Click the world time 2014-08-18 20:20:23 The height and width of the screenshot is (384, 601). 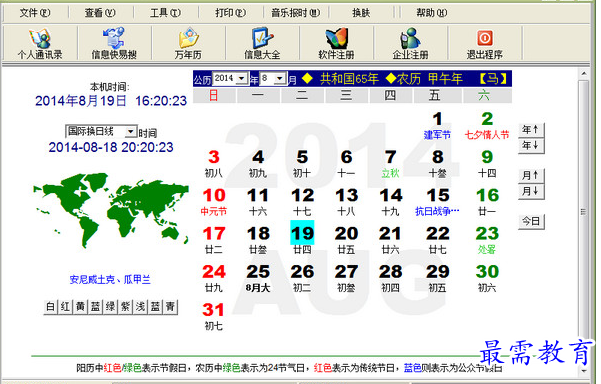[x=111, y=147]
